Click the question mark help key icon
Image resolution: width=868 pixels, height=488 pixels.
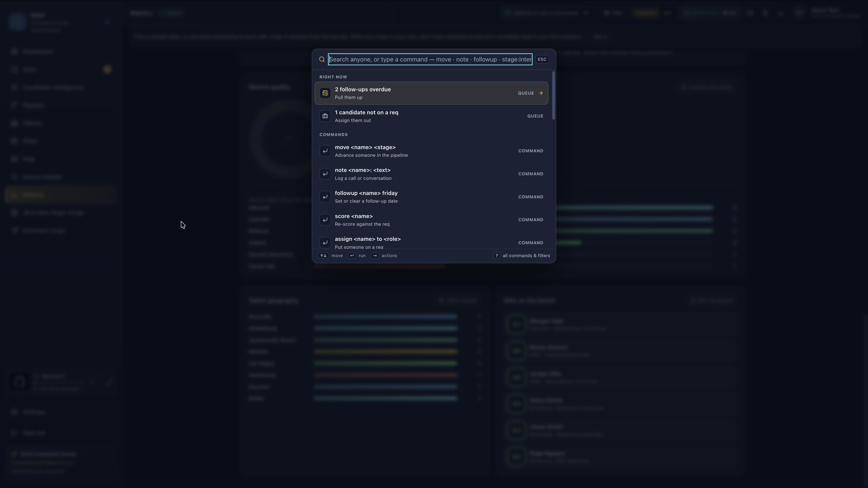(x=497, y=256)
